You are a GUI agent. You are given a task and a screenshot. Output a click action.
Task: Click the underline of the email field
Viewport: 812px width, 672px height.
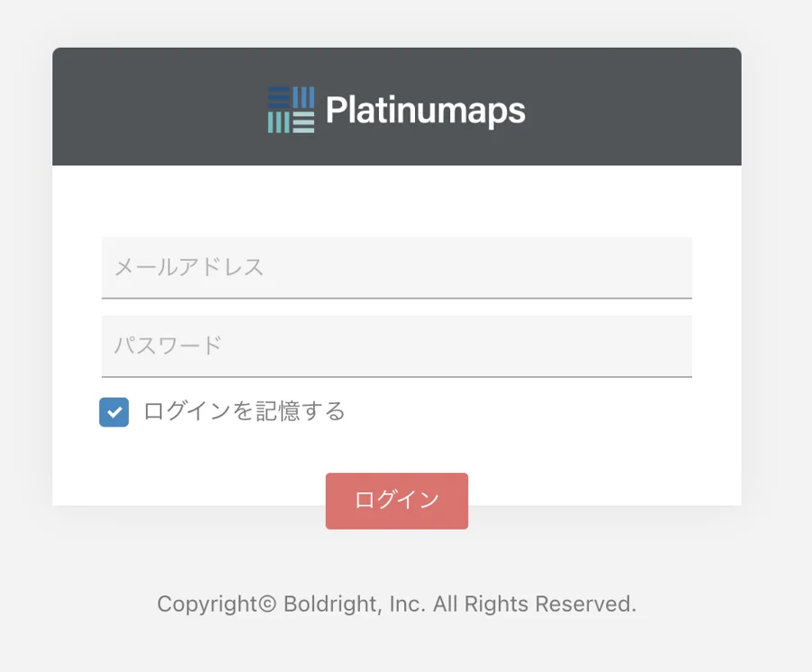click(396, 297)
